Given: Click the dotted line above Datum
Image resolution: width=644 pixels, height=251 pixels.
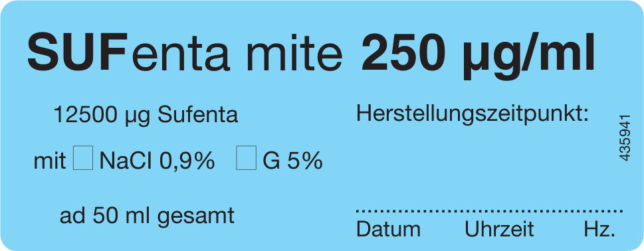Looking at the screenshot, I should pos(388,211).
